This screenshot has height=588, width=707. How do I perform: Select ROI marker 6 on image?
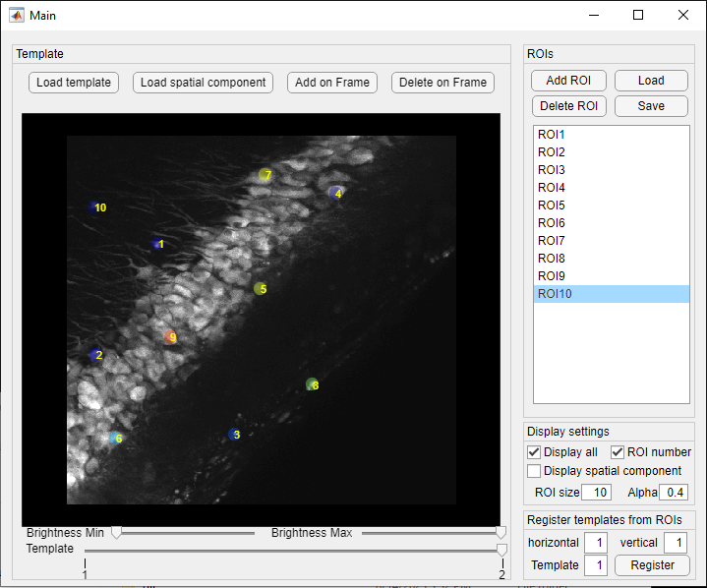coord(116,438)
